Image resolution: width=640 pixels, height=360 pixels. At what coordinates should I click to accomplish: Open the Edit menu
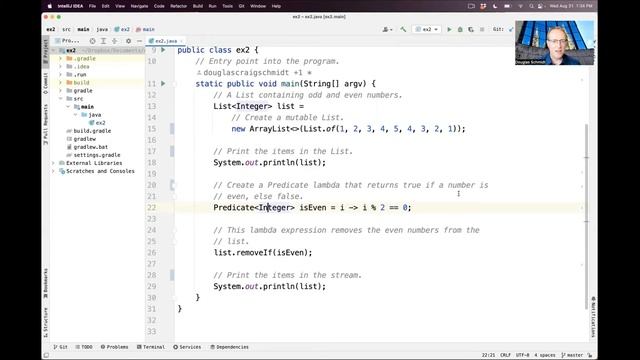(x=106, y=6)
